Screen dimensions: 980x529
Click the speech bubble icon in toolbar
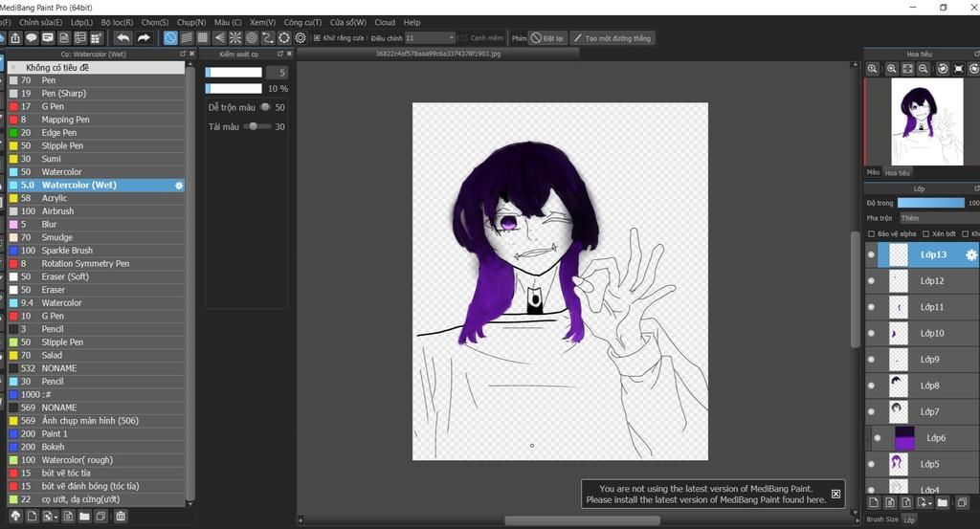32,38
